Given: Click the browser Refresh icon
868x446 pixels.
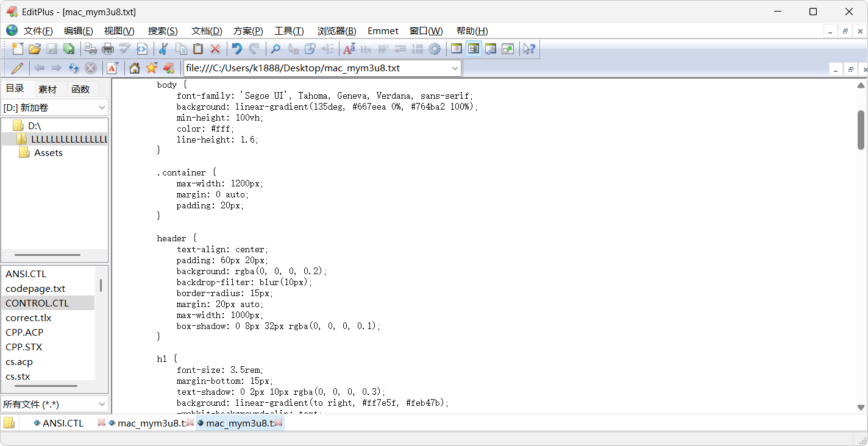Looking at the screenshot, I should click(74, 68).
